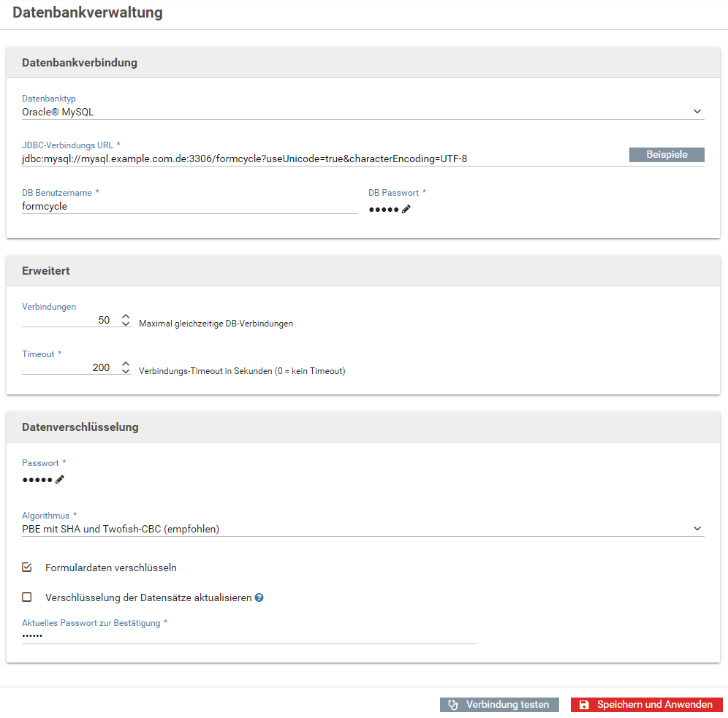Click the Beispiele button

click(x=667, y=154)
